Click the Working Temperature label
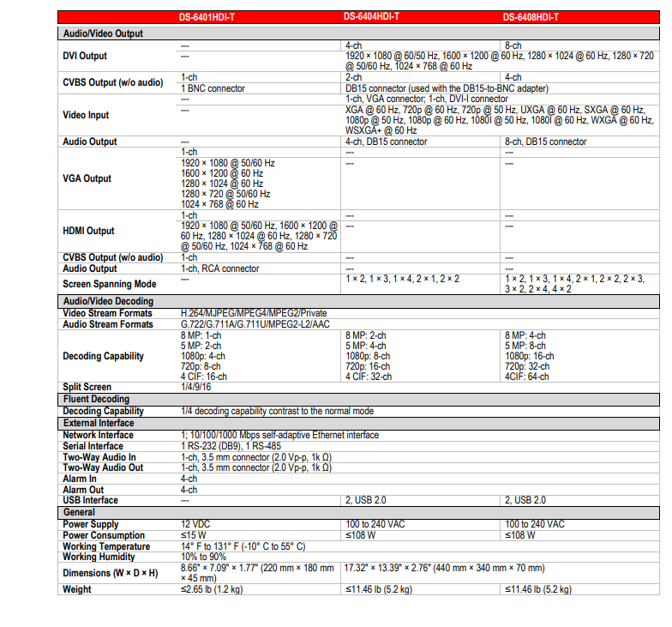The image size is (672, 627). (106, 546)
